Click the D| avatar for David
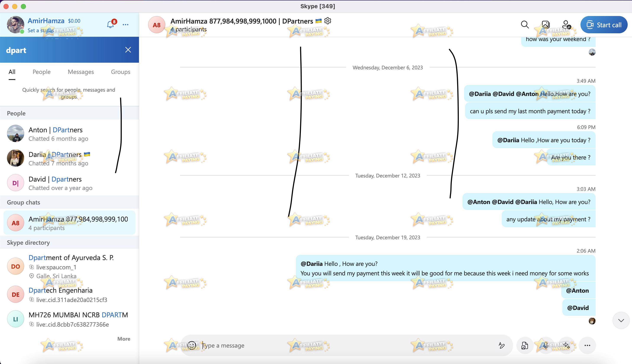 click(x=16, y=183)
